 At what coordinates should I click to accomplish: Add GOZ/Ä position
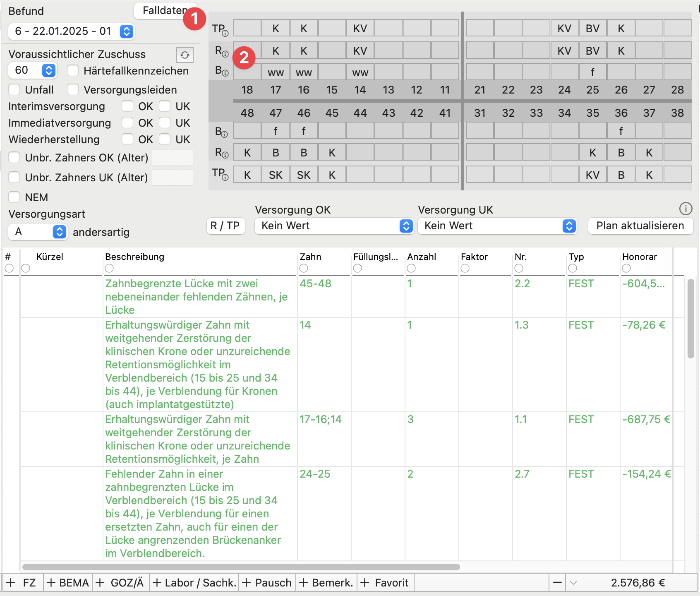(x=120, y=583)
